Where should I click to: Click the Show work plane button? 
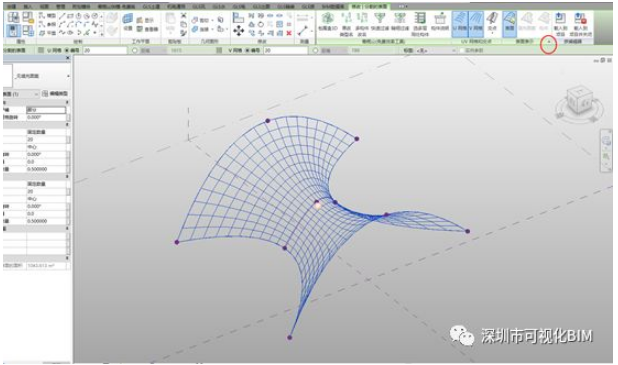pyautogui.click(x=145, y=20)
